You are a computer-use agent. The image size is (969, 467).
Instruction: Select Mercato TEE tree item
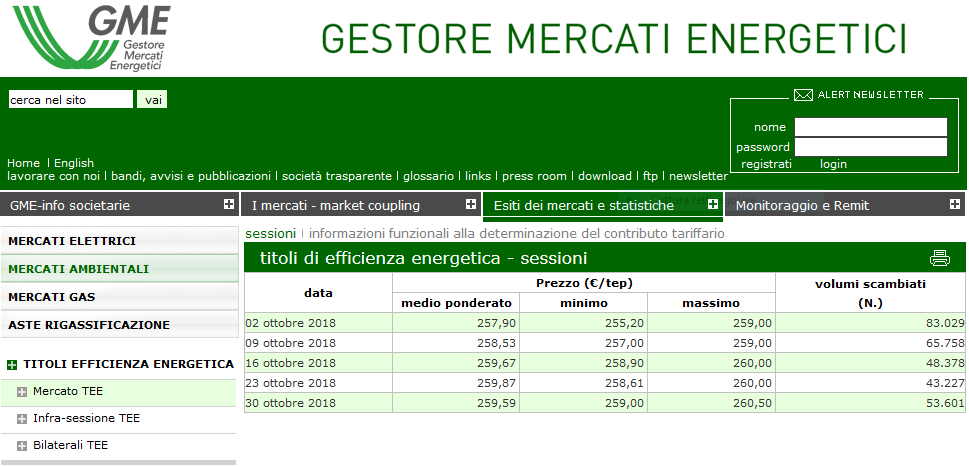(68, 391)
